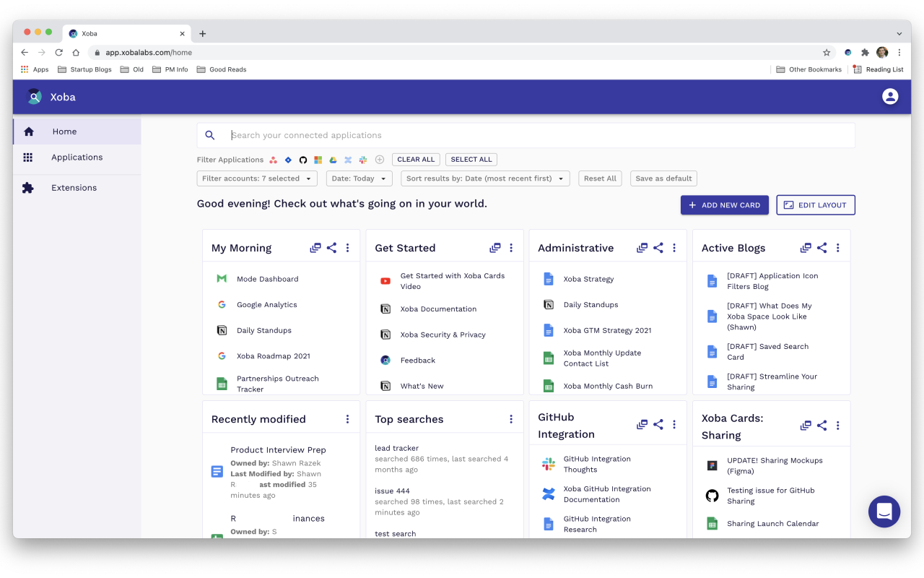924x578 pixels.
Task: Click the search magnifier icon
Action: (x=210, y=135)
